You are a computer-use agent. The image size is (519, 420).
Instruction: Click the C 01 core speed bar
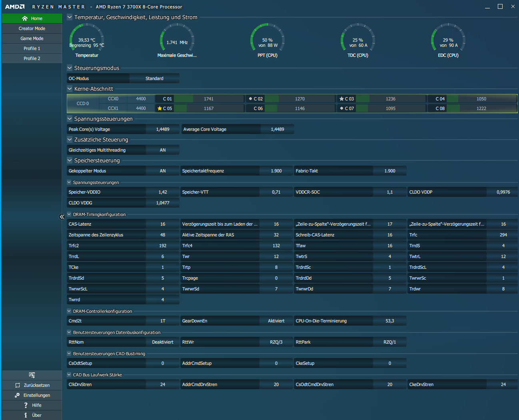(209, 99)
